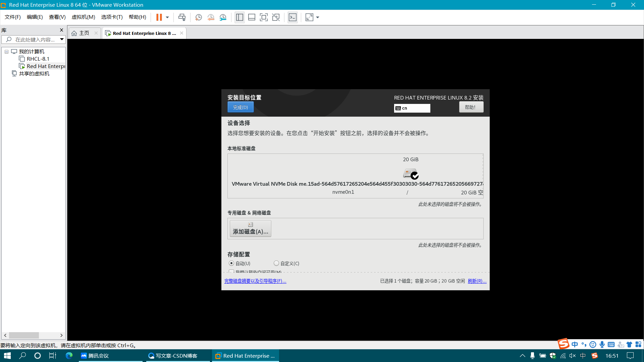Click the Wi-Fi network tray icon

pos(563,356)
